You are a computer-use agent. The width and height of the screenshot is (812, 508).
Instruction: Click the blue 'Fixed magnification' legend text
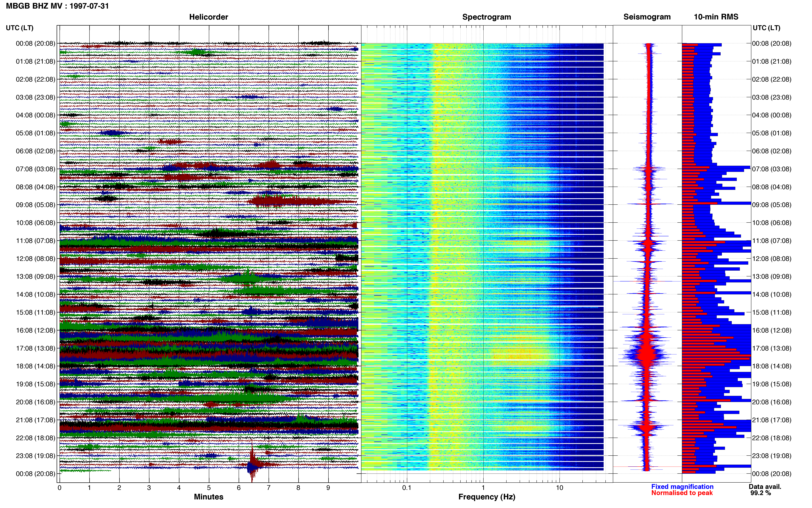682,486
